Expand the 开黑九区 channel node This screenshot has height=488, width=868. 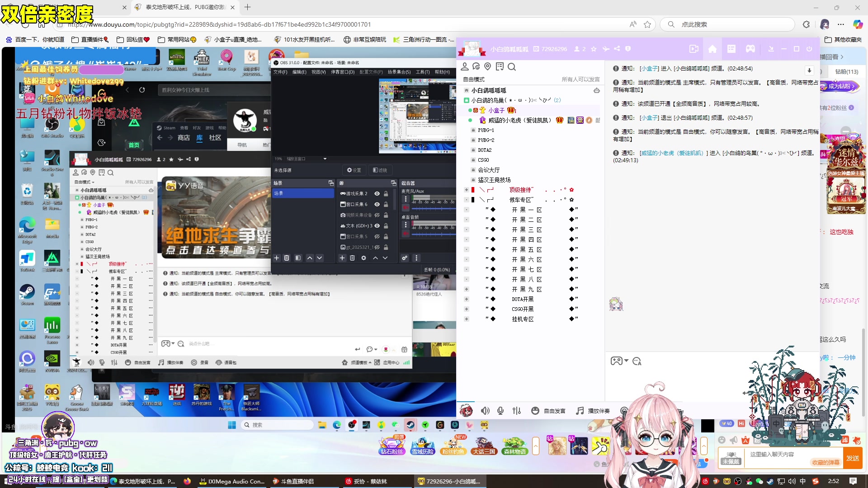click(x=466, y=289)
